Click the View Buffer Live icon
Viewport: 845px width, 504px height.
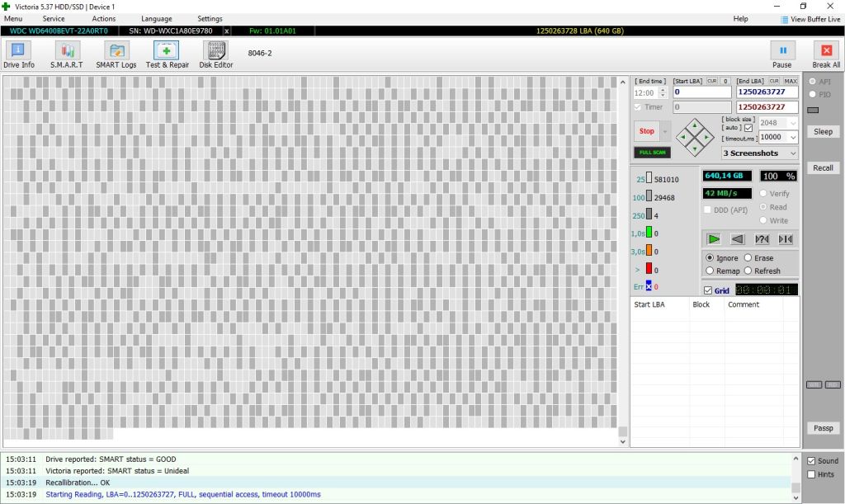coord(784,20)
